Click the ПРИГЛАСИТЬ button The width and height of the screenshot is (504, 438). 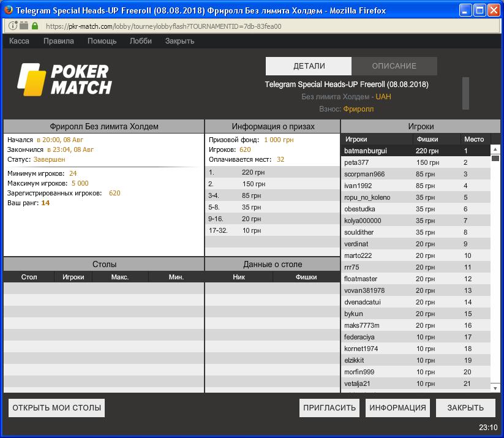(329, 408)
